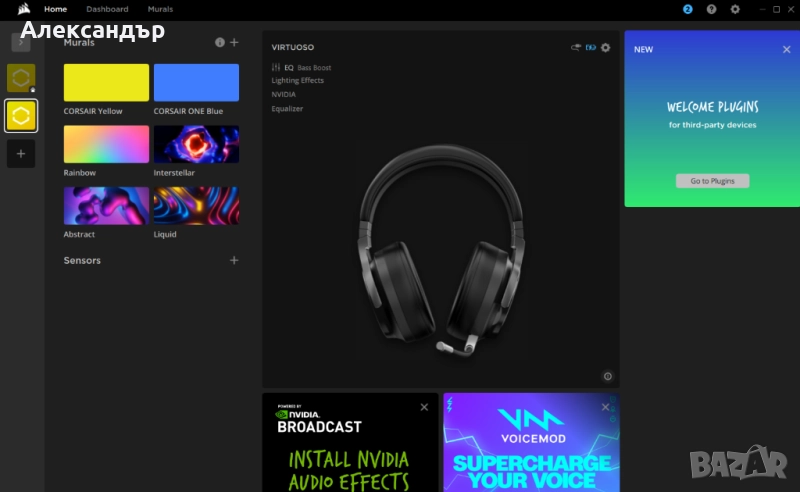Click the Murals info icon
This screenshot has height=492, width=800.
pos(220,43)
